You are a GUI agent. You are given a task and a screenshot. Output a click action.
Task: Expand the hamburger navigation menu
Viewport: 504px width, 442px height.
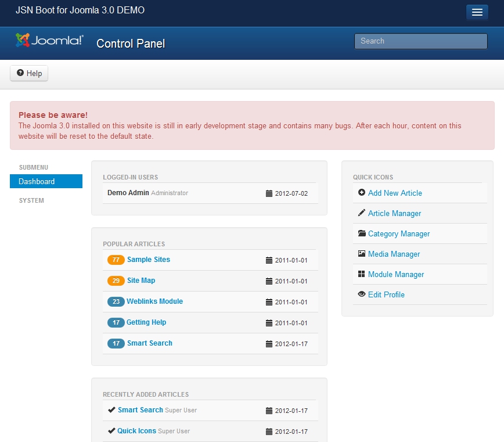(x=477, y=12)
